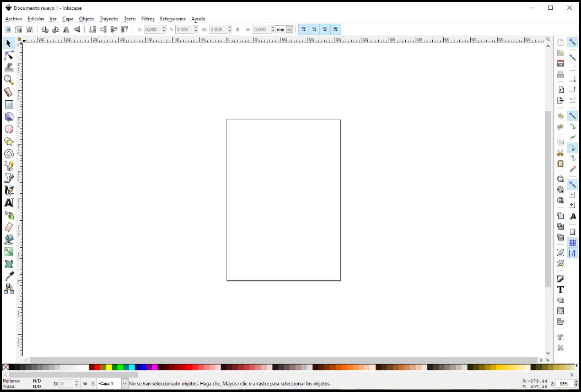
Task: Activate the Star and polygon tool
Action: 9,141
